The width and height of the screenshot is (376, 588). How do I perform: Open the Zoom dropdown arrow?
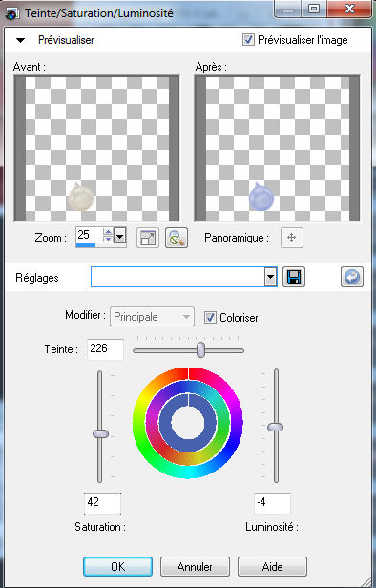pos(120,237)
